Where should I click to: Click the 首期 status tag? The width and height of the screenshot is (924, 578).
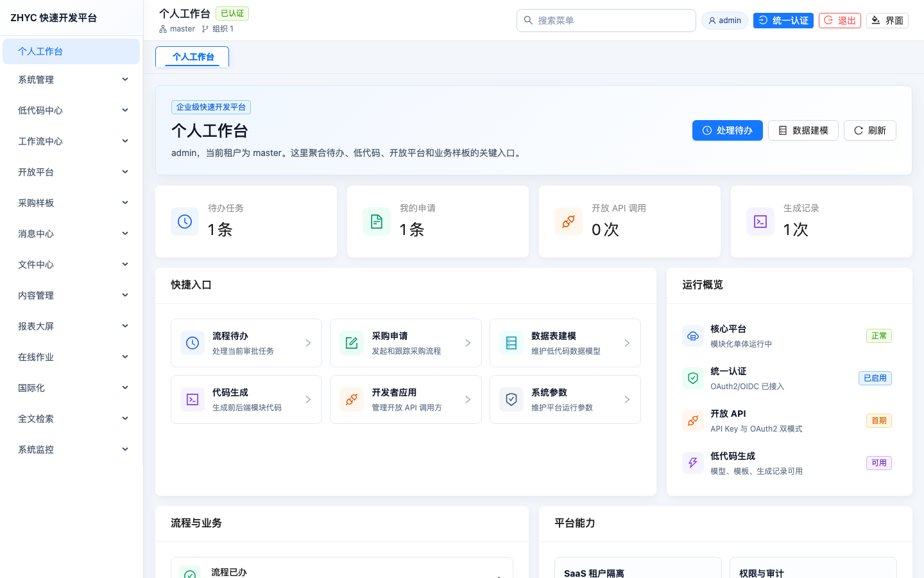879,421
